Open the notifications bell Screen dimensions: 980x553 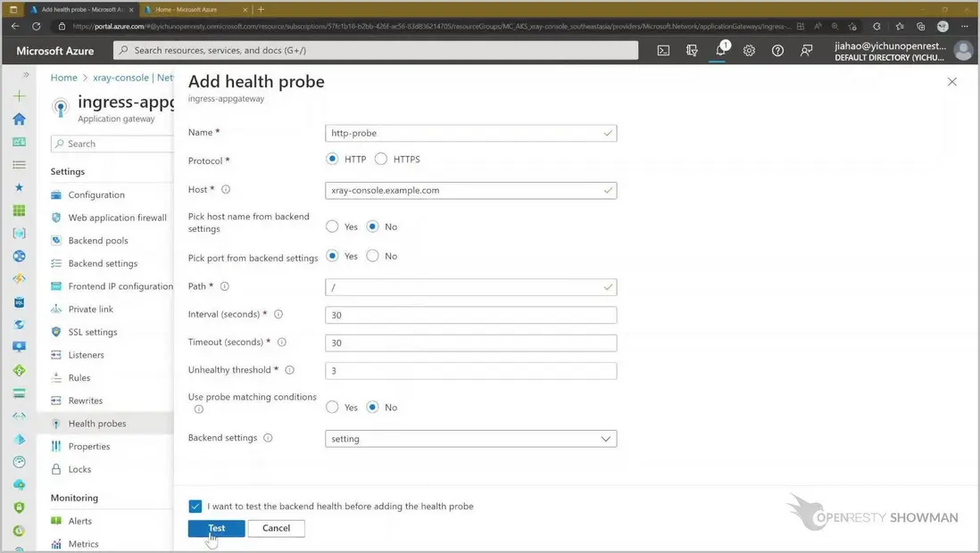click(720, 50)
